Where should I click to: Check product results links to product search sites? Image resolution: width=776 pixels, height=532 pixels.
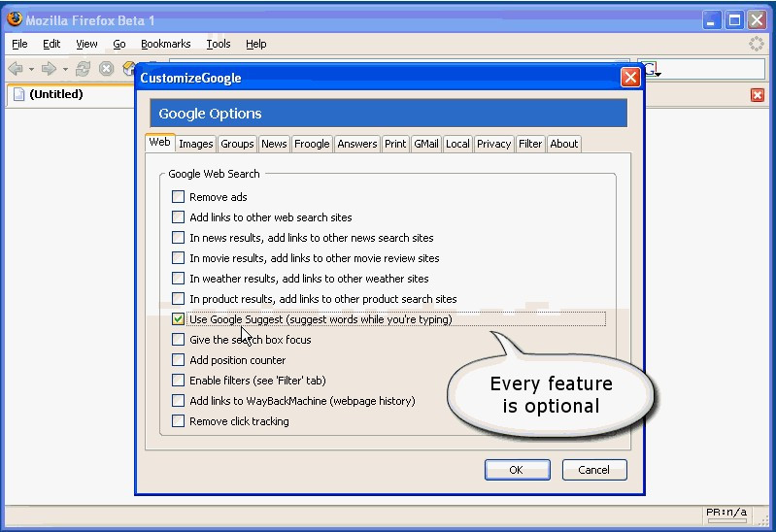tap(178, 299)
